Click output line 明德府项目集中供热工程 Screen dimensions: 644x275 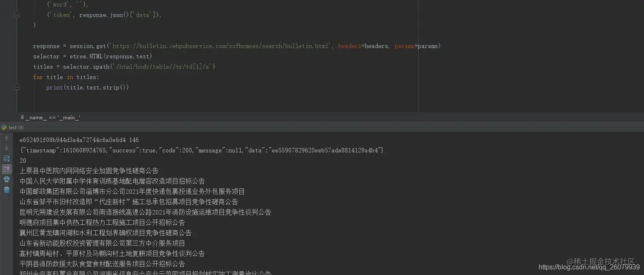(102, 222)
